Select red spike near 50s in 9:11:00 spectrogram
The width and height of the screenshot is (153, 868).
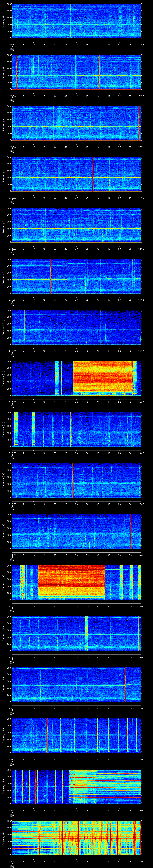click(119, 225)
